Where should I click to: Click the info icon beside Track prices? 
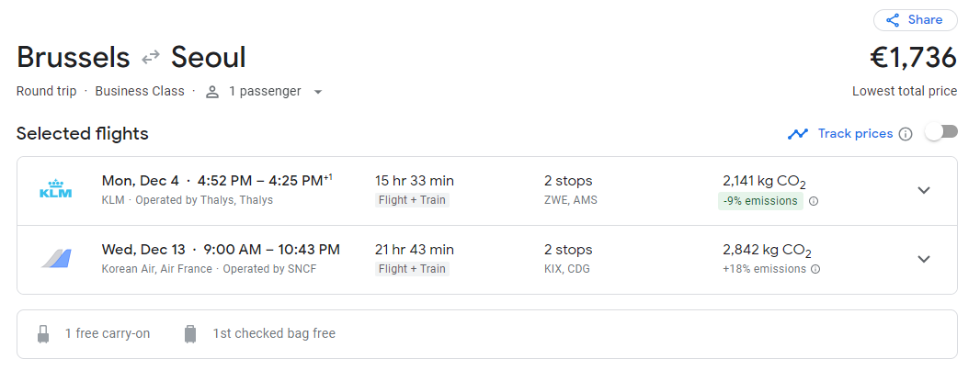(x=906, y=134)
